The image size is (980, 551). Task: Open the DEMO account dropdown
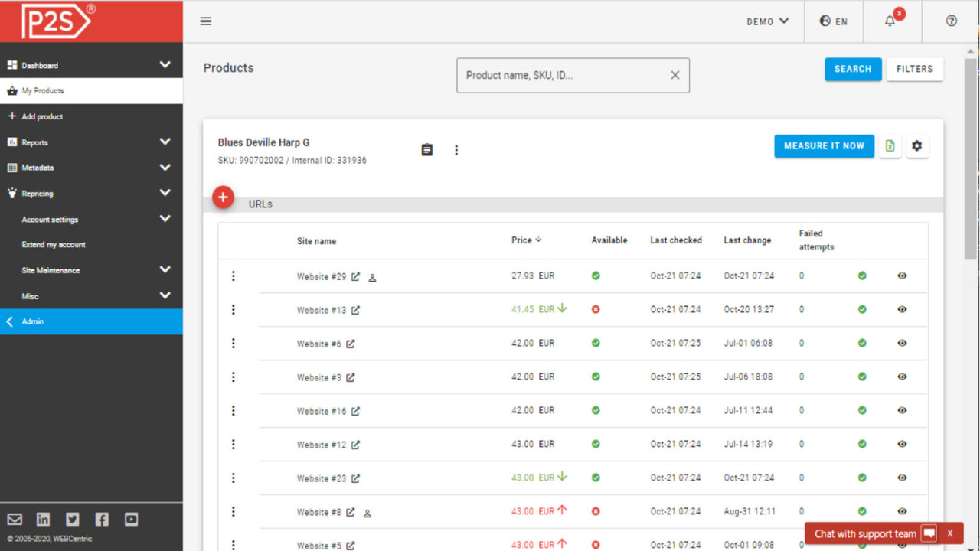(767, 21)
